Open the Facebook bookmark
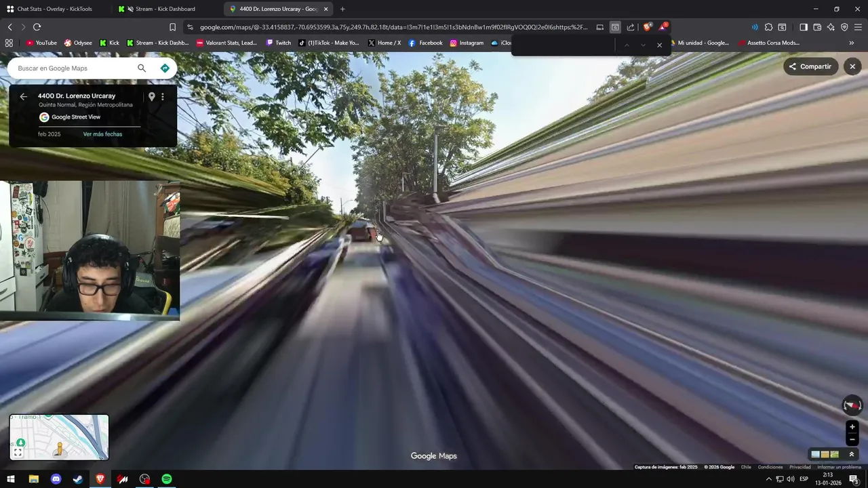Viewport: 868px width, 488px height. (425, 43)
